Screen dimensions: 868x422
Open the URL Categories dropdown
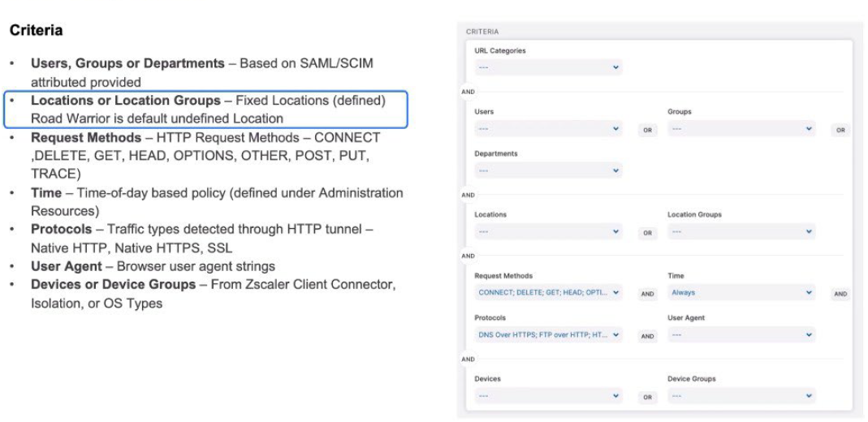tap(548, 68)
